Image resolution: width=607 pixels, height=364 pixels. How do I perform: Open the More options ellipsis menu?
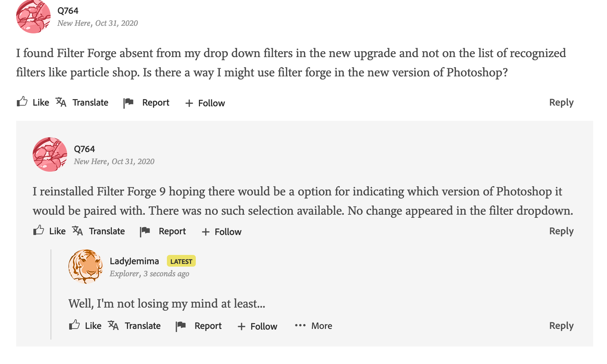[313, 326]
